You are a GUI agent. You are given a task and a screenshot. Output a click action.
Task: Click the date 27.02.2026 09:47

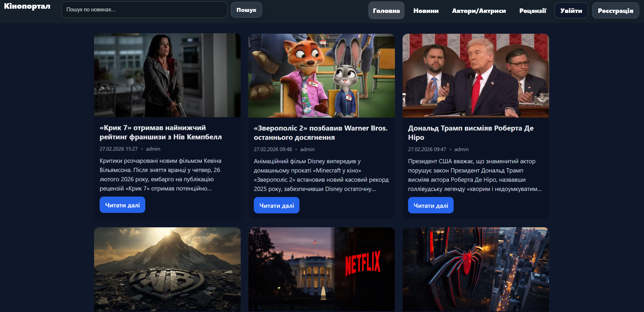[x=427, y=150]
